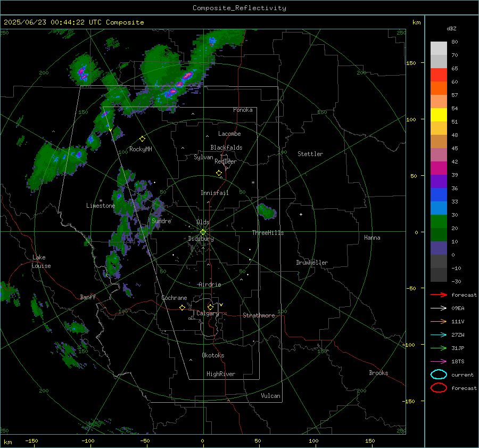Select the 'Hanna' label

(372, 238)
